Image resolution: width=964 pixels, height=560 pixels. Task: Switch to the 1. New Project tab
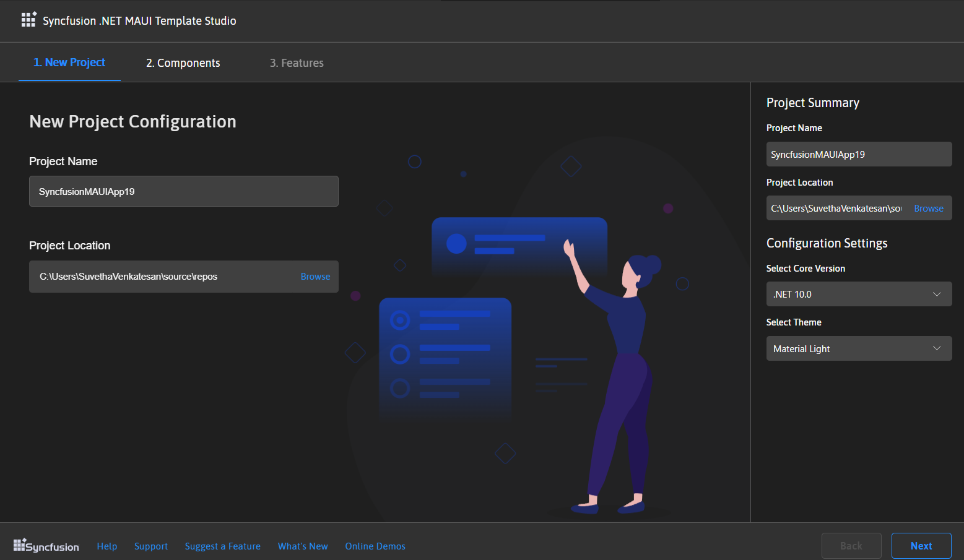coord(69,62)
